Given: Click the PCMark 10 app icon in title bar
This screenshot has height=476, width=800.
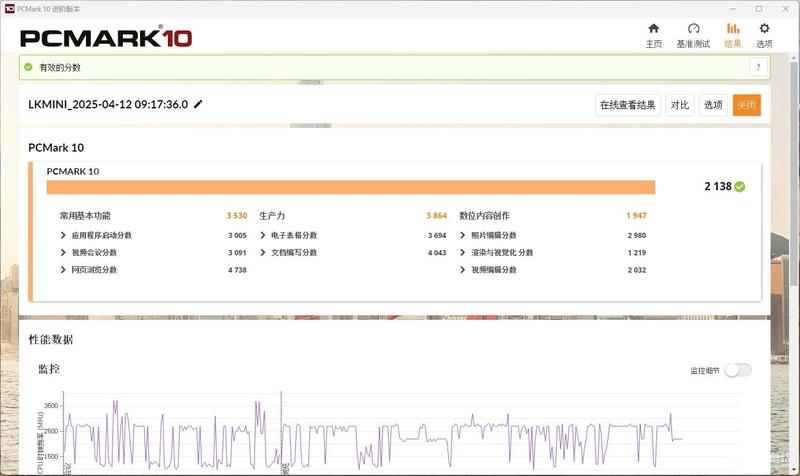Looking at the screenshot, I should point(10,9).
